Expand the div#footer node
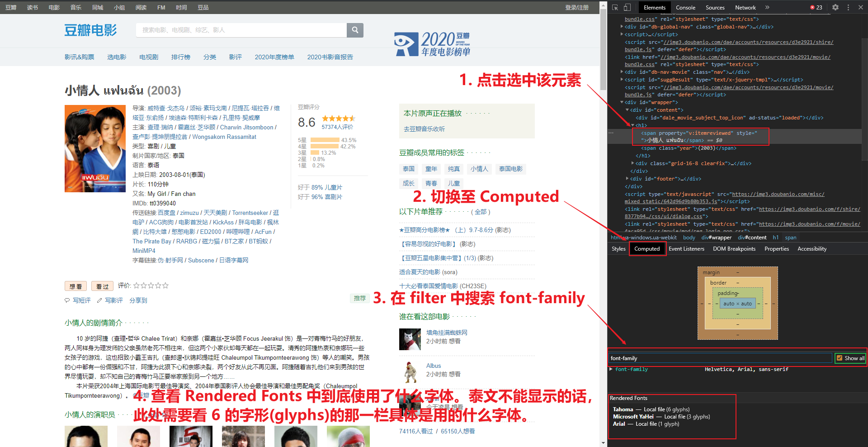Image resolution: width=868 pixels, height=447 pixels. pos(627,179)
